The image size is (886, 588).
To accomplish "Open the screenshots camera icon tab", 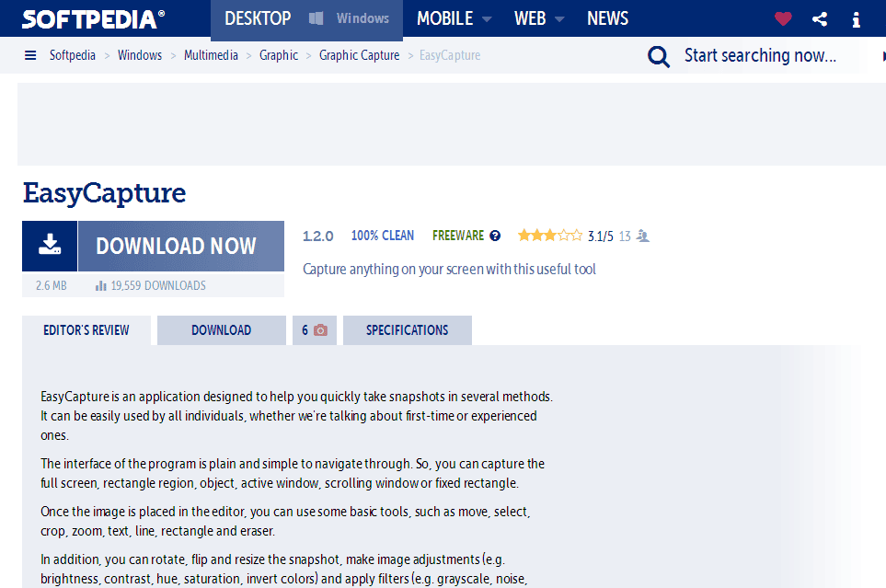I will coord(315,330).
